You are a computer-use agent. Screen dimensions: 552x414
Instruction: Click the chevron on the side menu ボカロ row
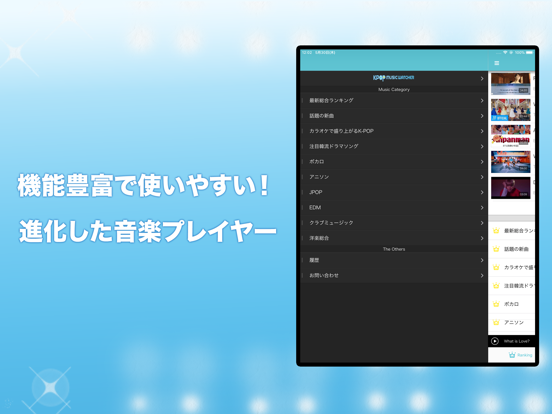482,162
